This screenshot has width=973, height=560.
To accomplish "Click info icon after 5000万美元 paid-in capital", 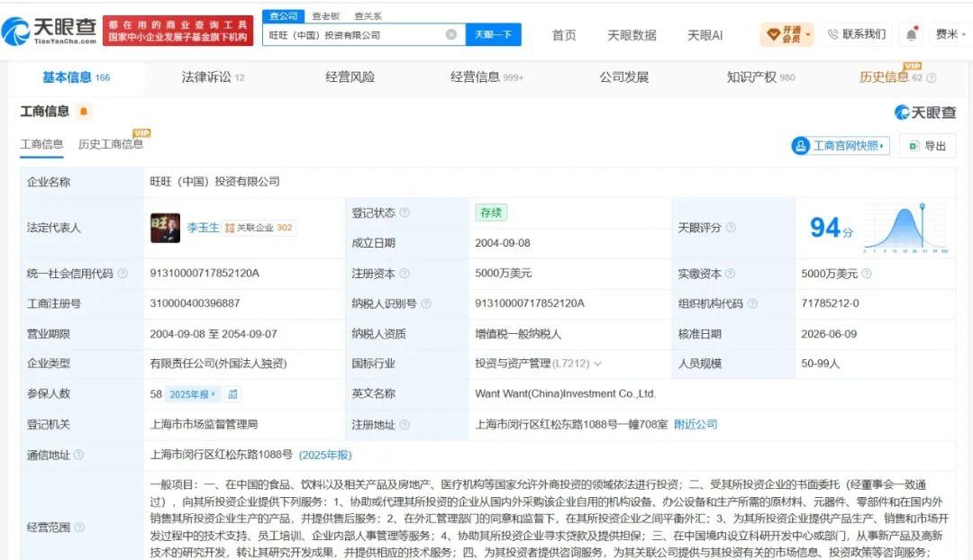I will coord(867,274).
